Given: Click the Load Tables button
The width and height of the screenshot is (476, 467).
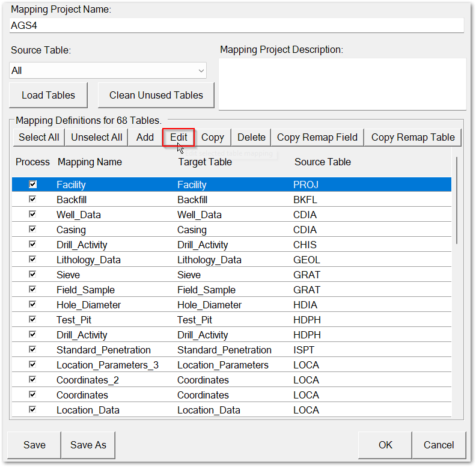Looking at the screenshot, I should pos(48,95).
